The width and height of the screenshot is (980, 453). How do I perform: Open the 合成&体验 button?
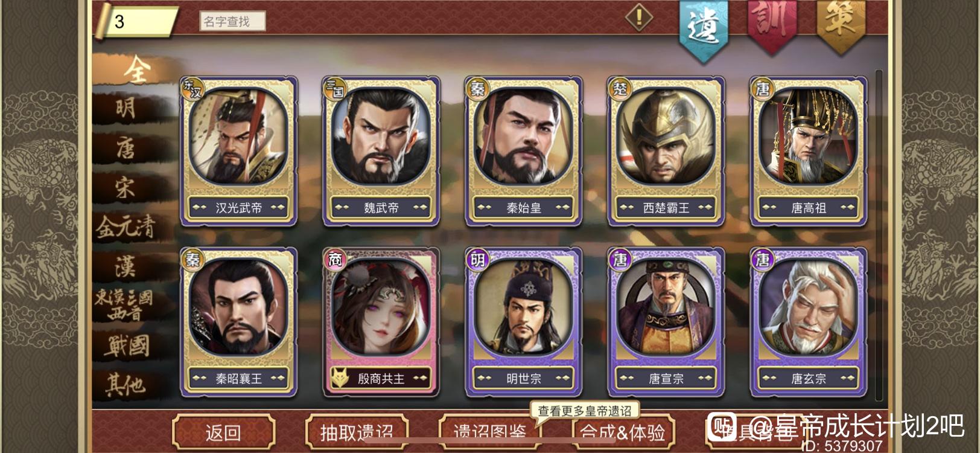click(x=623, y=432)
